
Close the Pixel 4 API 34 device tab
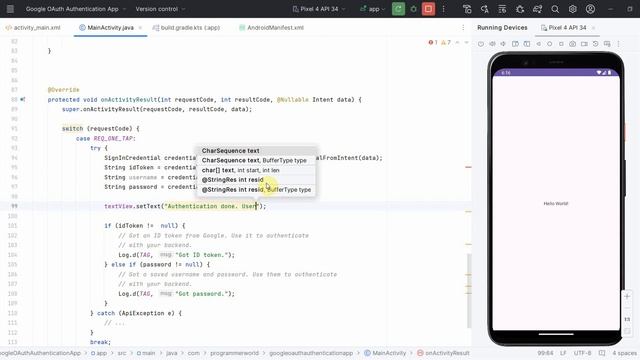[593, 28]
